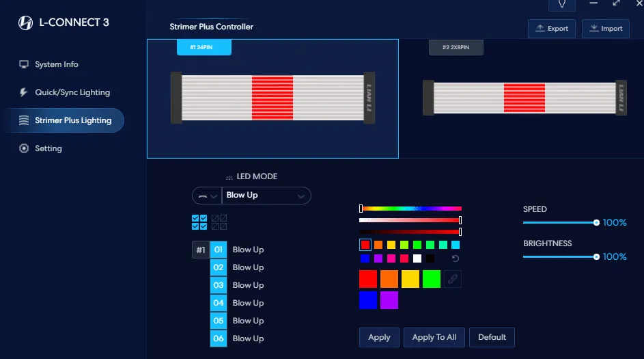Pick the small white preset swatch

point(417,258)
